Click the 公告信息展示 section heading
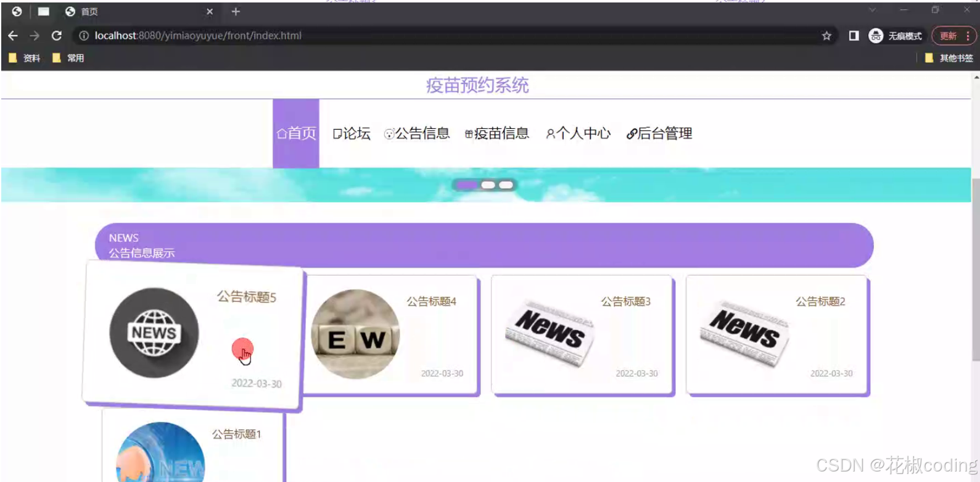The image size is (980, 482). pyautogui.click(x=142, y=253)
